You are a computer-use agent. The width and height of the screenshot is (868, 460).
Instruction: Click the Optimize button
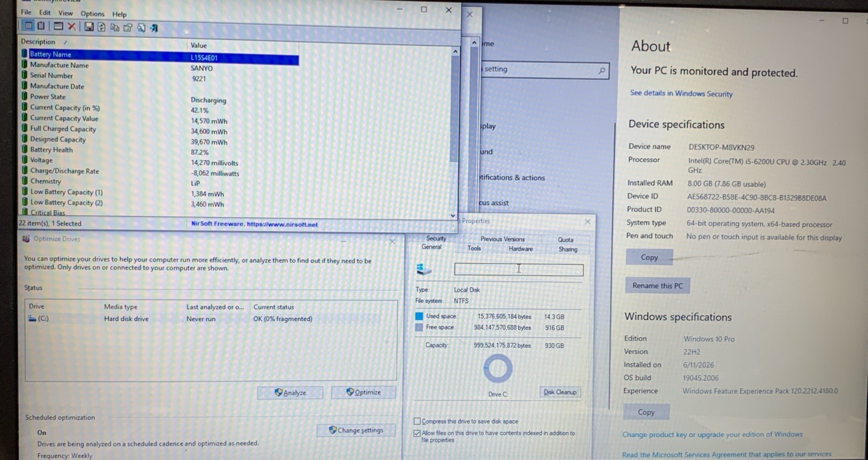pyautogui.click(x=363, y=392)
